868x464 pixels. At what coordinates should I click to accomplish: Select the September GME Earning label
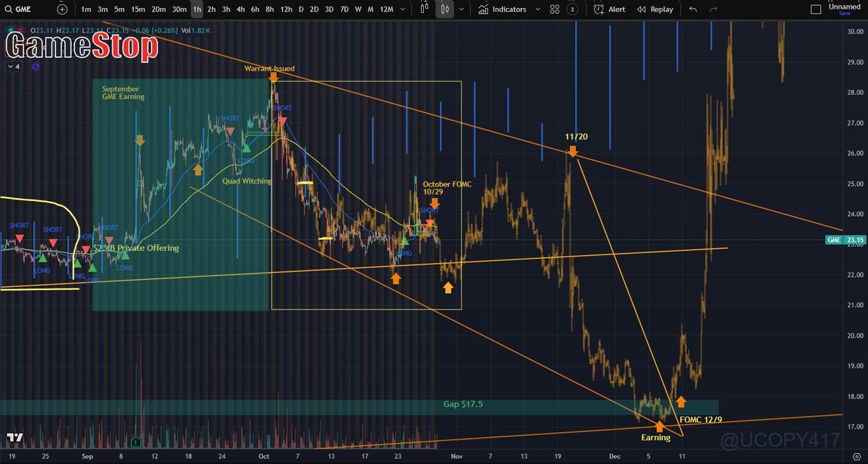(x=123, y=92)
